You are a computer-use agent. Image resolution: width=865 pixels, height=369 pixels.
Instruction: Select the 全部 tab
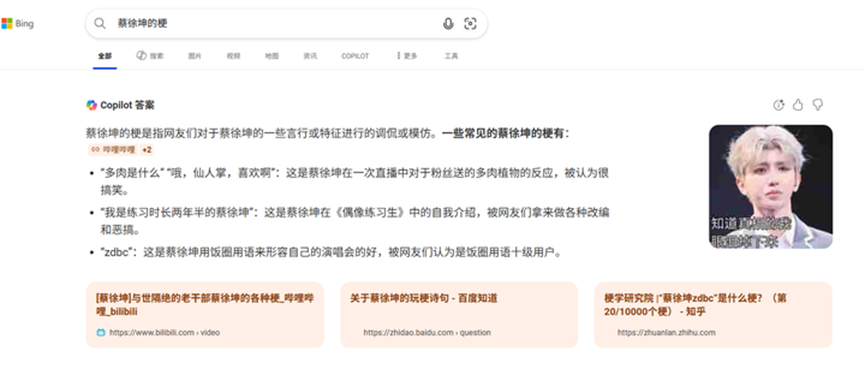105,56
